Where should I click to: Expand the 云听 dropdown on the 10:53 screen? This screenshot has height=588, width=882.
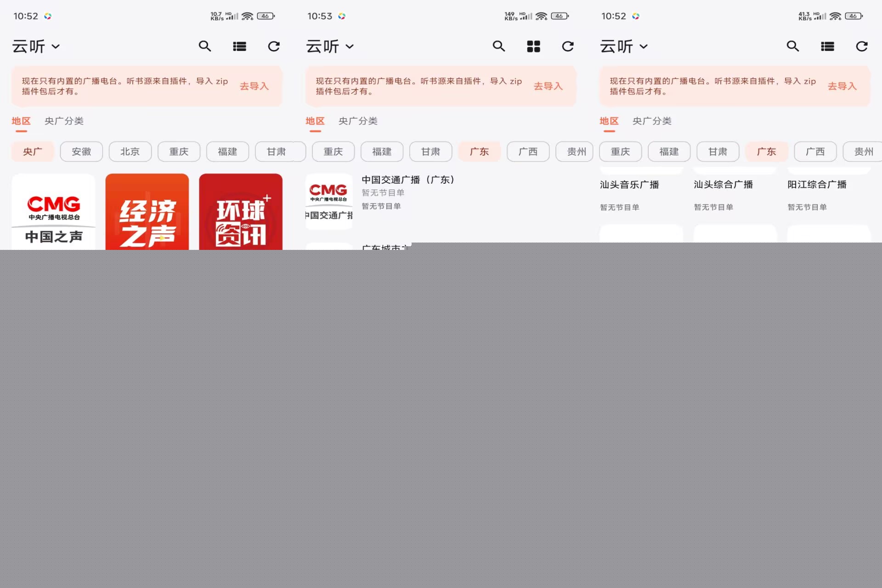[x=330, y=46]
